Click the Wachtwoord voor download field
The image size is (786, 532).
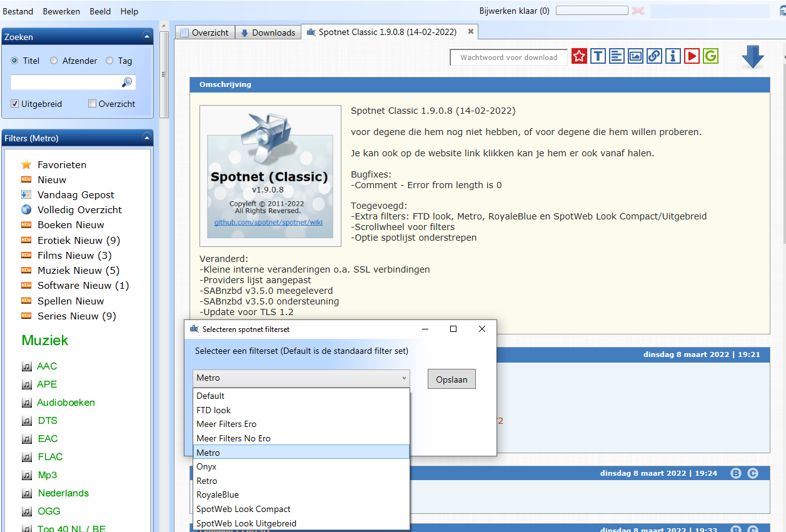(x=508, y=58)
